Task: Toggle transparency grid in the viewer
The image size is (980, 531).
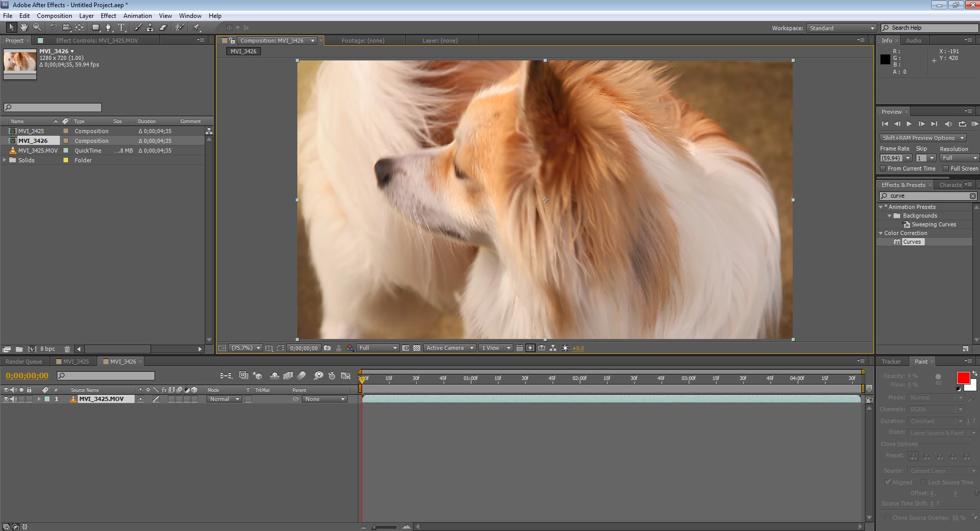Action: 417,348
